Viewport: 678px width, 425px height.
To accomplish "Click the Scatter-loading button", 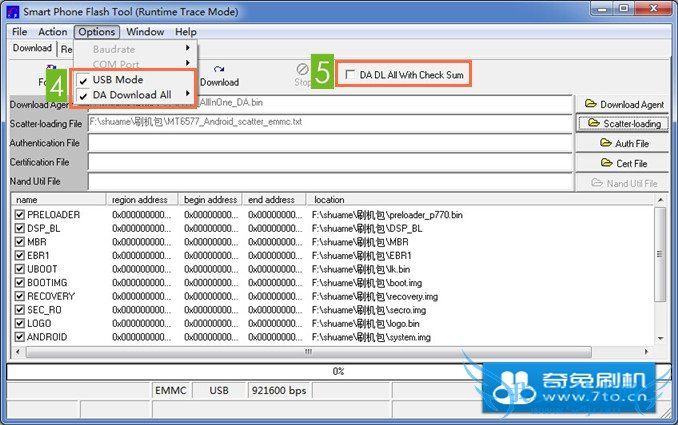I will tap(622, 124).
